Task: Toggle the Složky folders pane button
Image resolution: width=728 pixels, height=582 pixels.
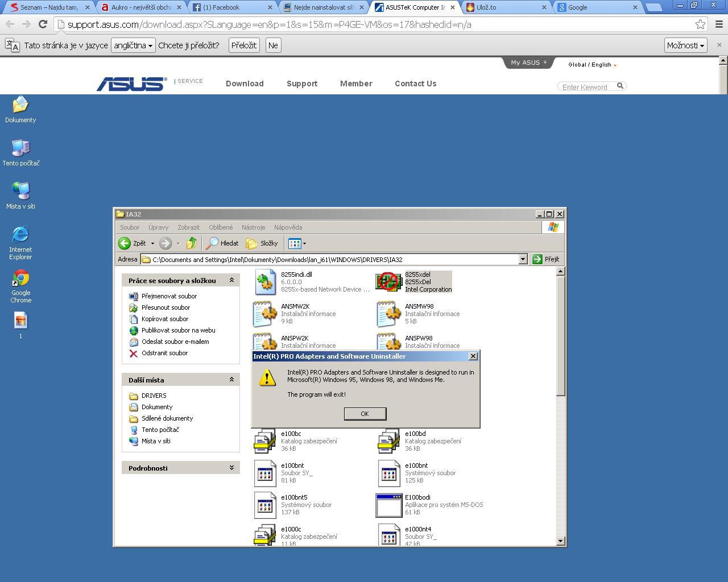Action: [262, 243]
